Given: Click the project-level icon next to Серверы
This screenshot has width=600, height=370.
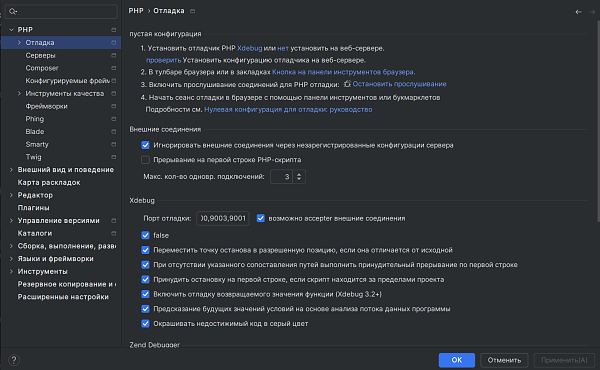Looking at the screenshot, I should pos(114,55).
